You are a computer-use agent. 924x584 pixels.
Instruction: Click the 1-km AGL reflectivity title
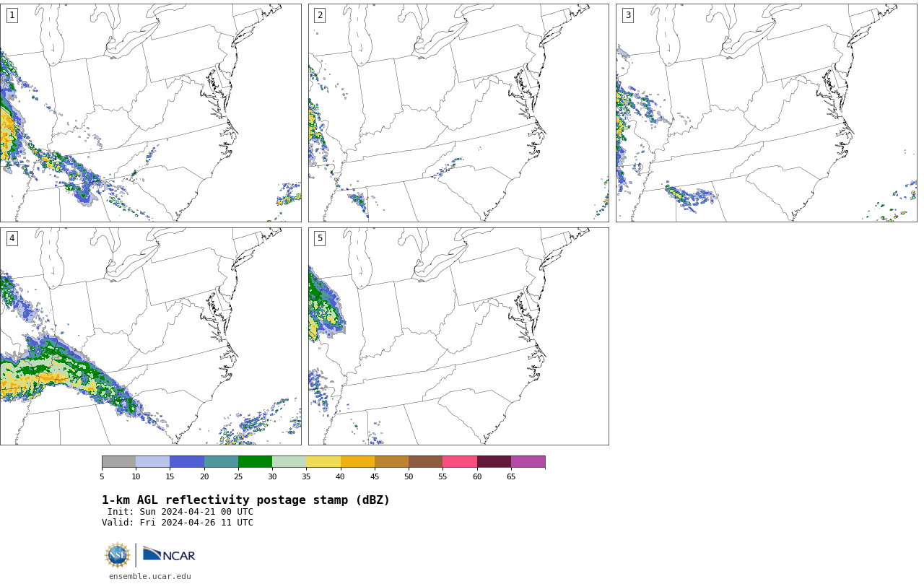[x=245, y=500]
